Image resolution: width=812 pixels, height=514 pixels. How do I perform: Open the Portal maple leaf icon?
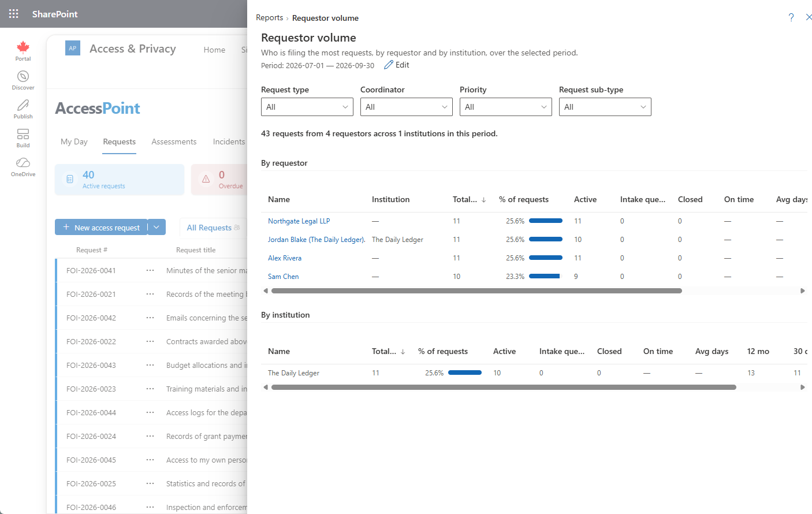(x=23, y=47)
